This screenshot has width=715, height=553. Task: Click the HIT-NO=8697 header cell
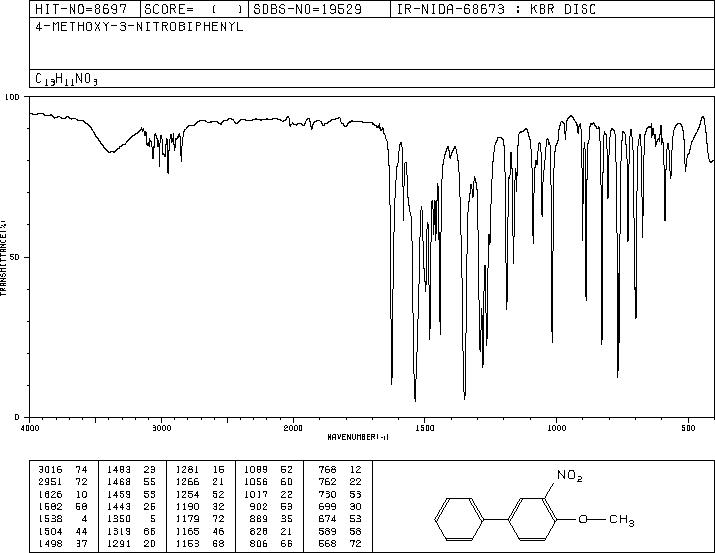[81, 9]
